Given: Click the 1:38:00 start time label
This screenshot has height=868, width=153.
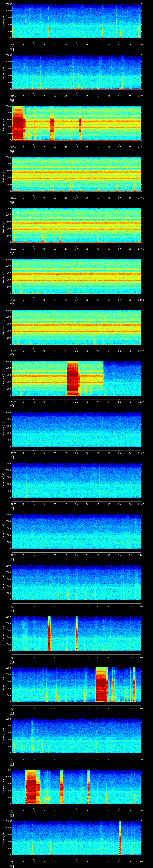Looking at the screenshot, I should coord(12,861).
